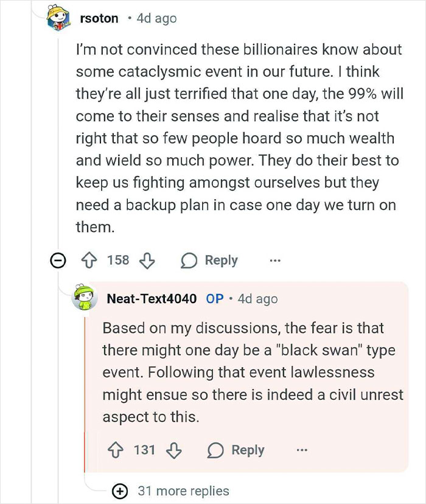Click the 4d ago timestamp on Neat-Text4040's reply
The width and height of the screenshot is (426, 504).
[258, 298]
